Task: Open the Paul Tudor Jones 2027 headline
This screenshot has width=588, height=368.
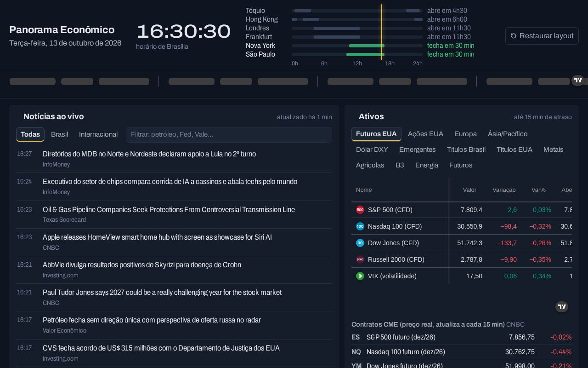Action: [x=162, y=293]
